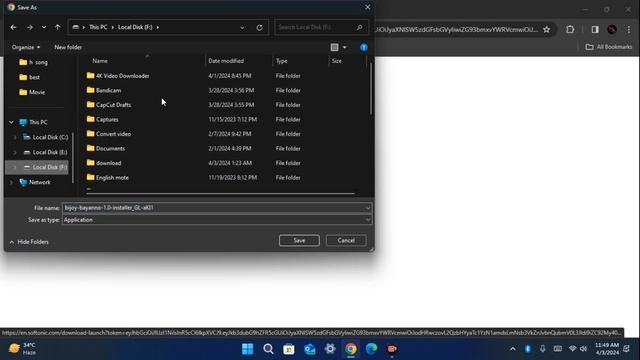
Task: Open the dialog help icon
Action: click(364, 47)
